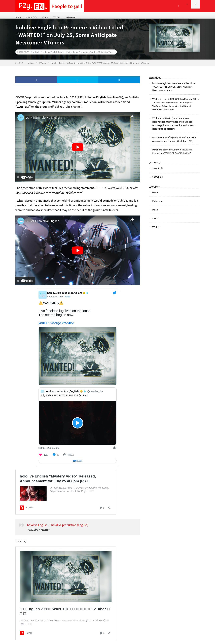Open Virtual navigation menu item
The width and height of the screenshot is (215, 644).
tap(45, 17)
